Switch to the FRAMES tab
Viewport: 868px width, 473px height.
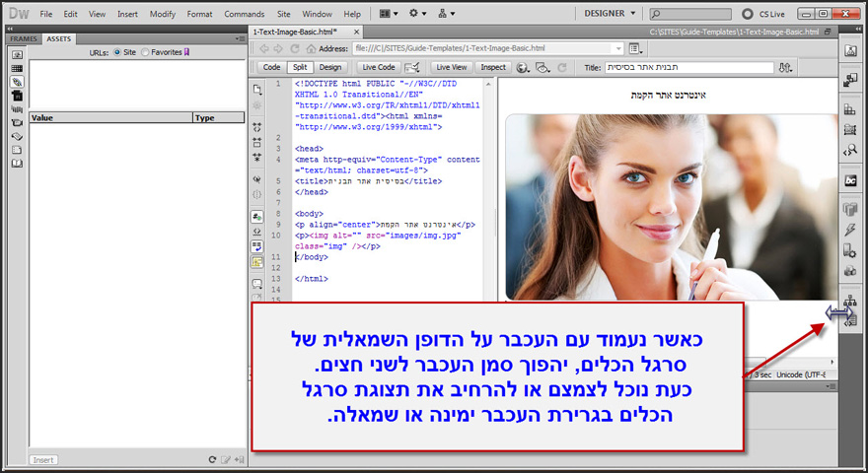24,38
